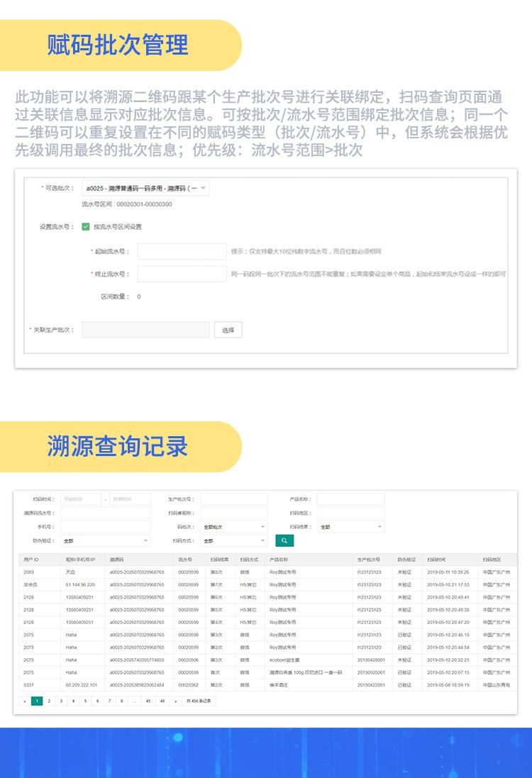Click the 选择 button for production batch
The image size is (532, 778).
pyautogui.click(x=228, y=330)
